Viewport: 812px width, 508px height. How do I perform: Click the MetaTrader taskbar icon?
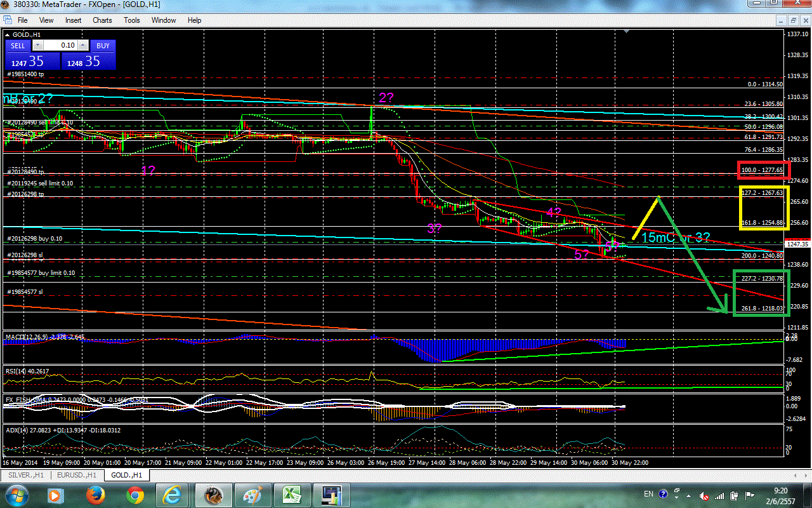pyautogui.click(x=214, y=494)
